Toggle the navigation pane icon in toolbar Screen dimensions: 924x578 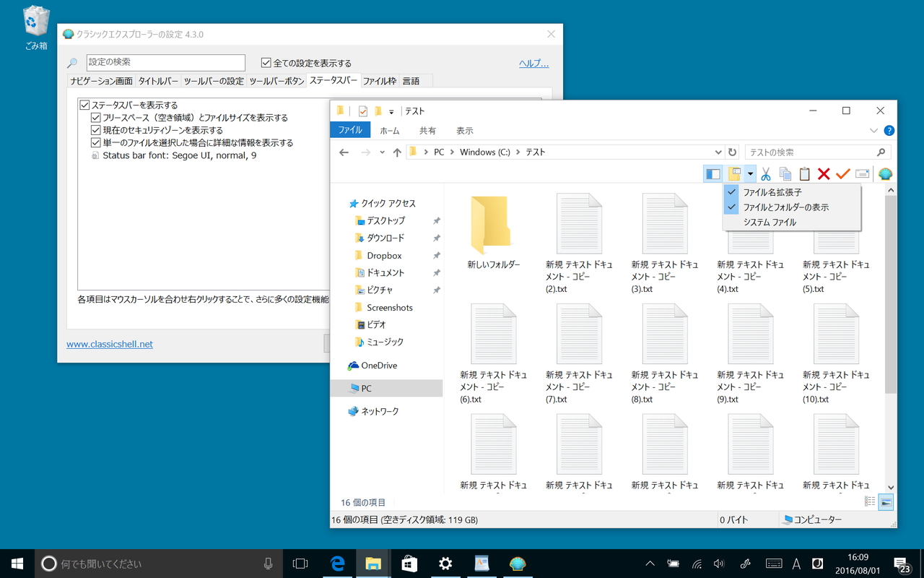coord(712,173)
